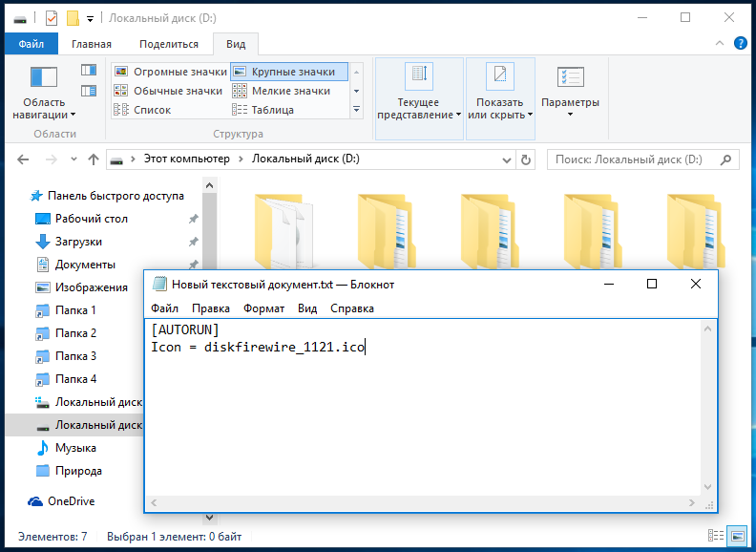
Task: Switch to the large thumbnails view in the status bar
Action: coord(739,537)
